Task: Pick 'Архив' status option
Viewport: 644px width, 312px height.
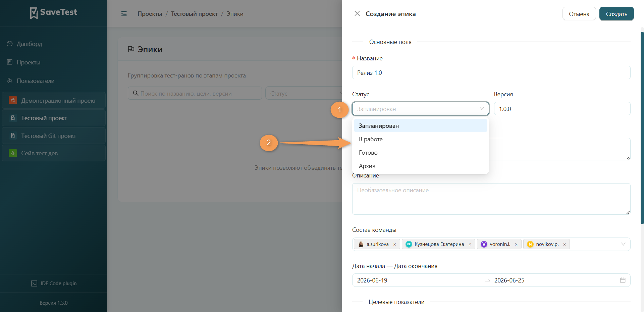Action: [421, 166]
